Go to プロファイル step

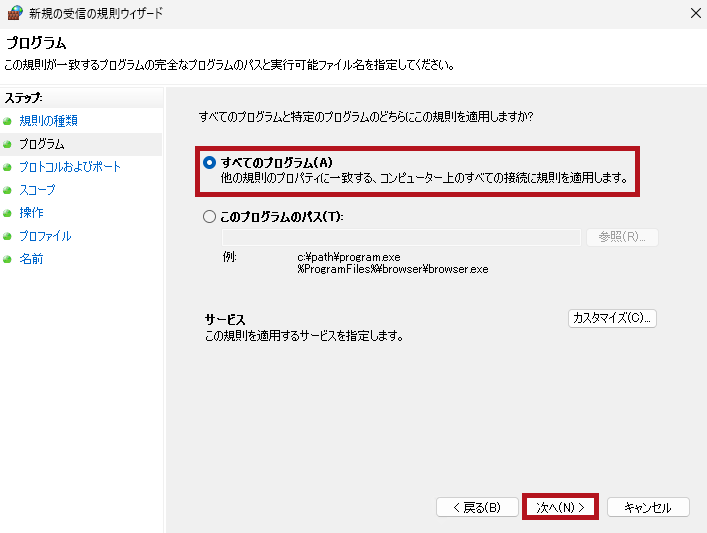click(45, 236)
